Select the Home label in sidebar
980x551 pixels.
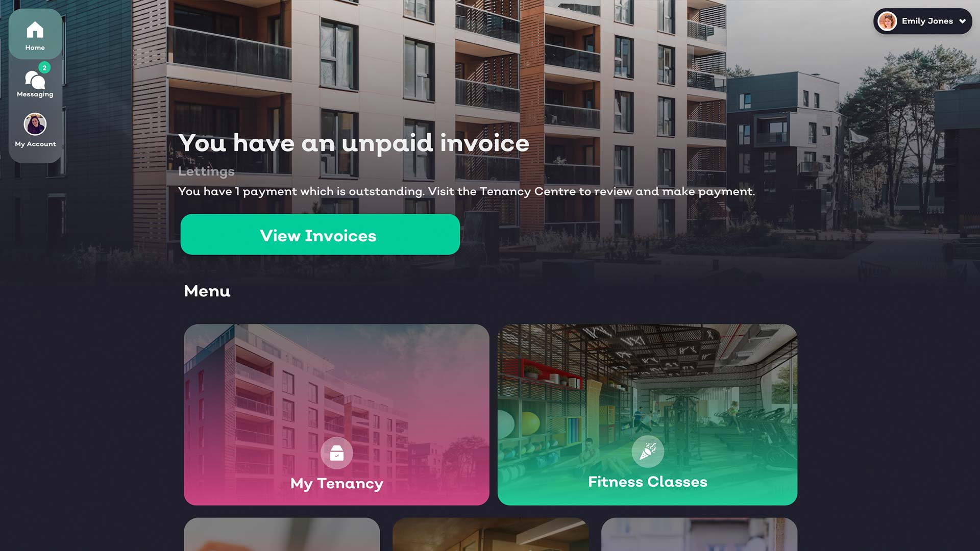35,48
